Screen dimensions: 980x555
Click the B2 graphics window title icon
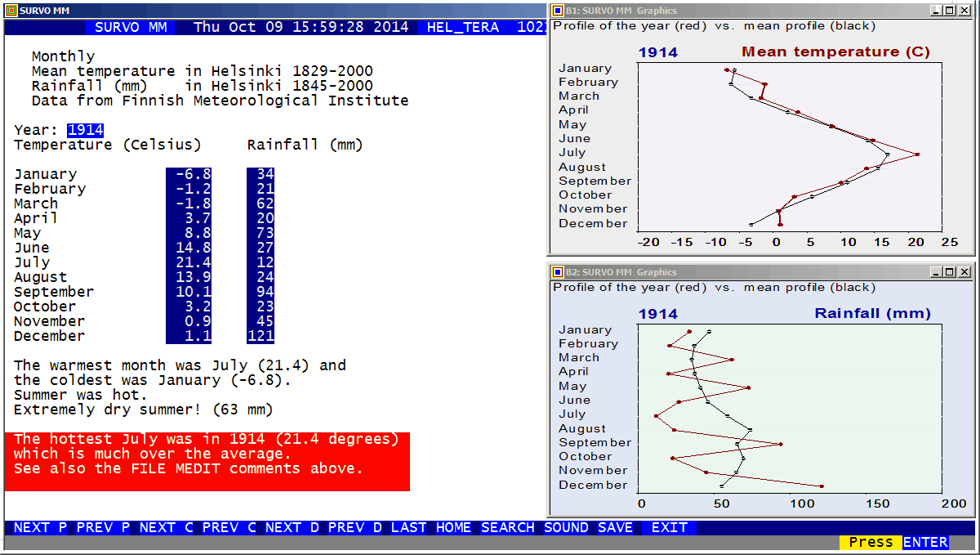coord(558,272)
